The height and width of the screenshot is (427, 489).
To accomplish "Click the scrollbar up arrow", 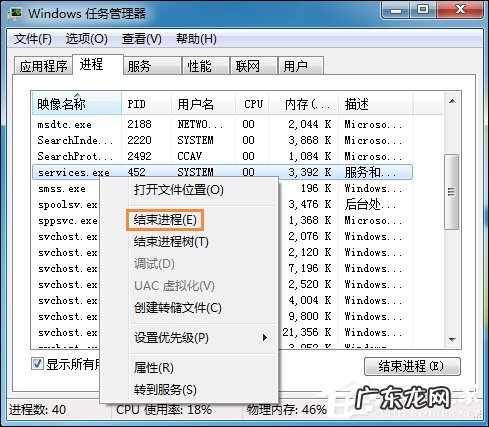I will [452, 101].
